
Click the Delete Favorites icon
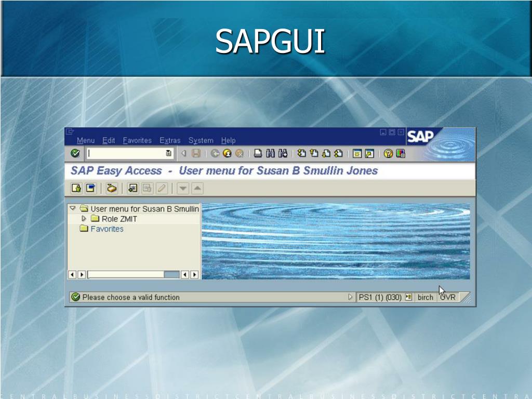(x=147, y=188)
